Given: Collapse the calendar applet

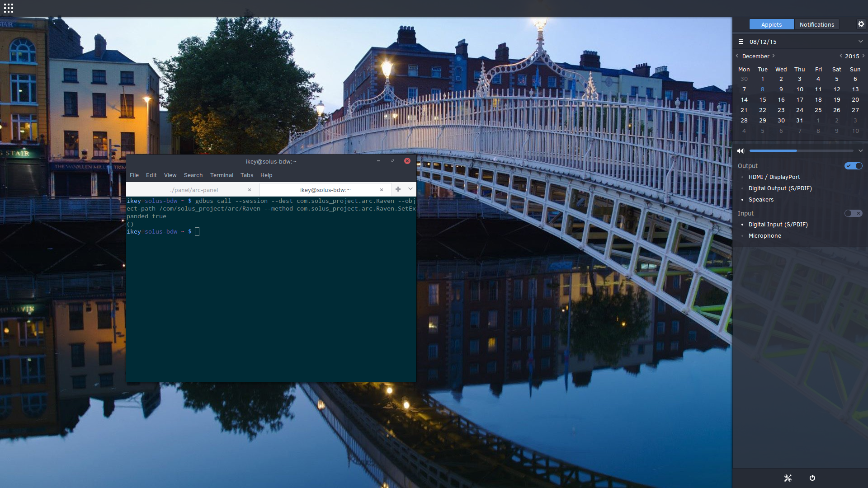Looking at the screenshot, I should (861, 42).
